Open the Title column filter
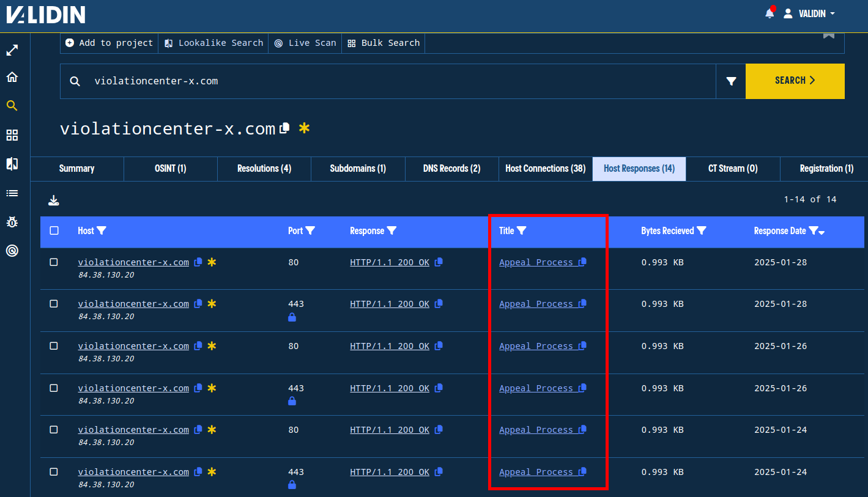This screenshot has height=497, width=868. pos(521,230)
